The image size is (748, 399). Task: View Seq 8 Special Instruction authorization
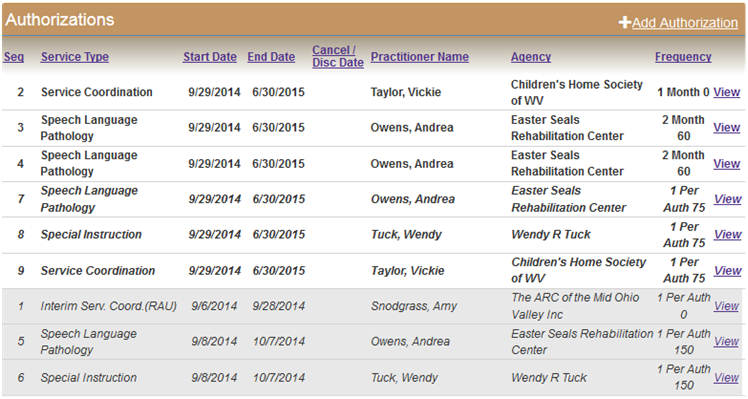point(727,234)
